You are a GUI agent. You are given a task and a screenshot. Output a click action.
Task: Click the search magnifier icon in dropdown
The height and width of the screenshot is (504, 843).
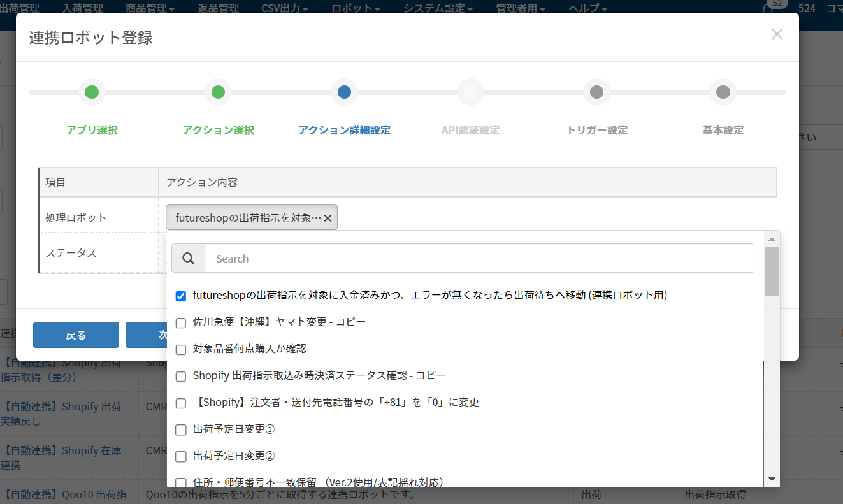(x=188, y=259)
